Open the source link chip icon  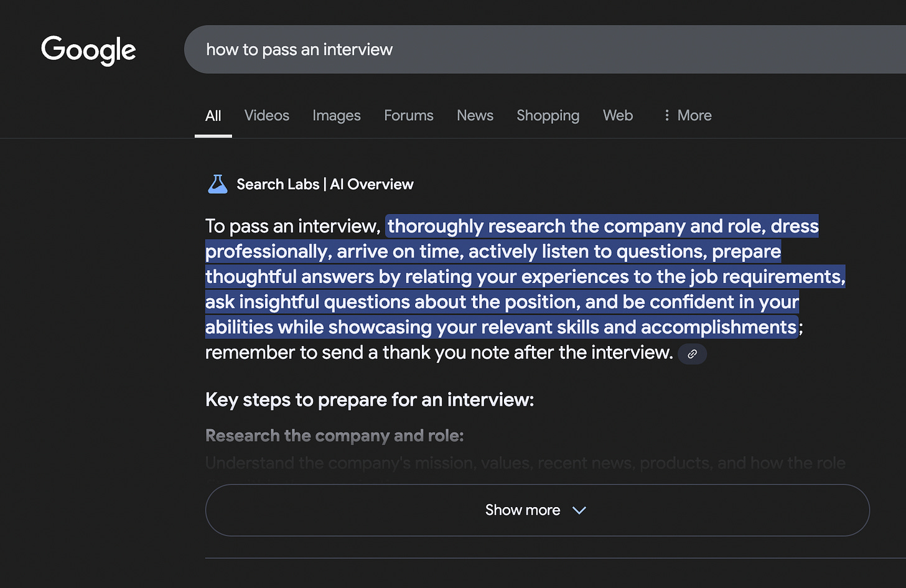(x=692, y=353)
